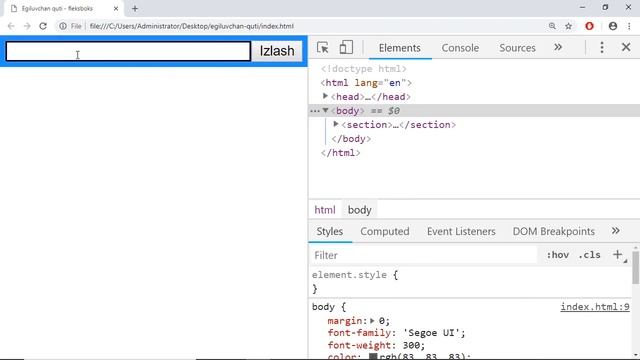
Task: Expand the head element node
Action: coord(325,96)
